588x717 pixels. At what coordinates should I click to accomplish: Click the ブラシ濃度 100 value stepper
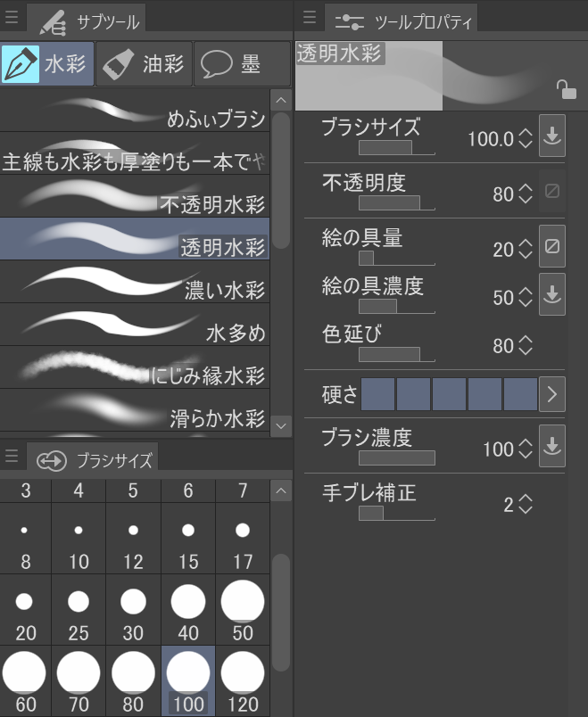[x=526, y=449]
